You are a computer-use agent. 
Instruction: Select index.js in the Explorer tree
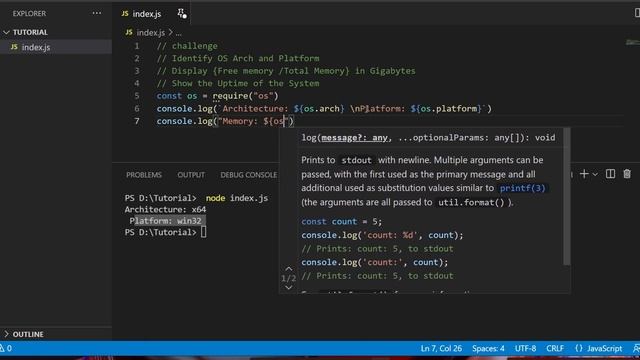(x=56, y=47)
